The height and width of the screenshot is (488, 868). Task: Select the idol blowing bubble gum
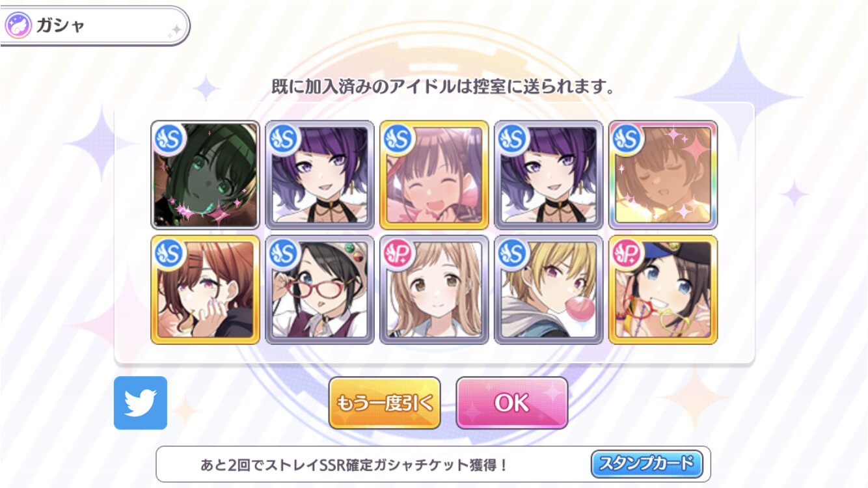549,290
